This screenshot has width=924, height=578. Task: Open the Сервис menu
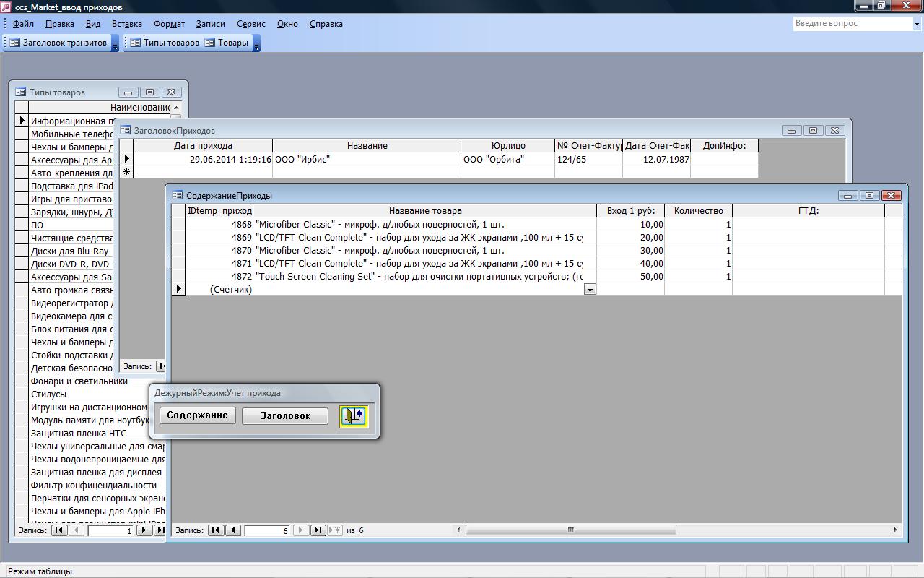click(251, 24)
